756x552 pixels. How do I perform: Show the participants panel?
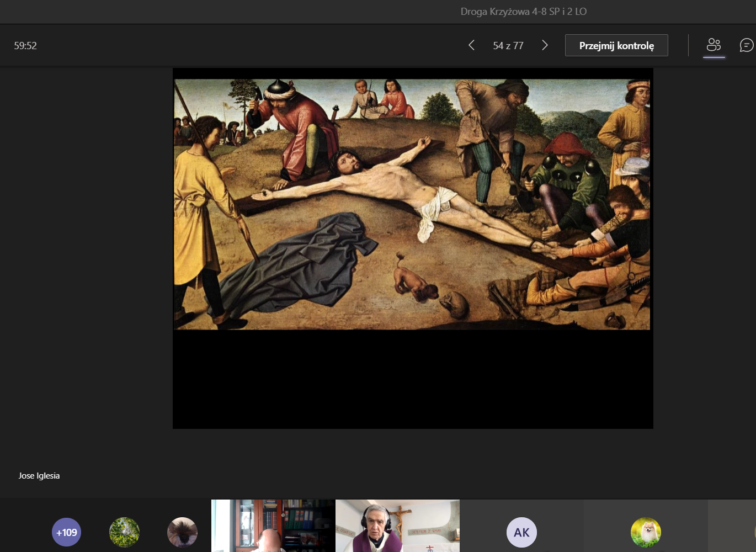714,45
